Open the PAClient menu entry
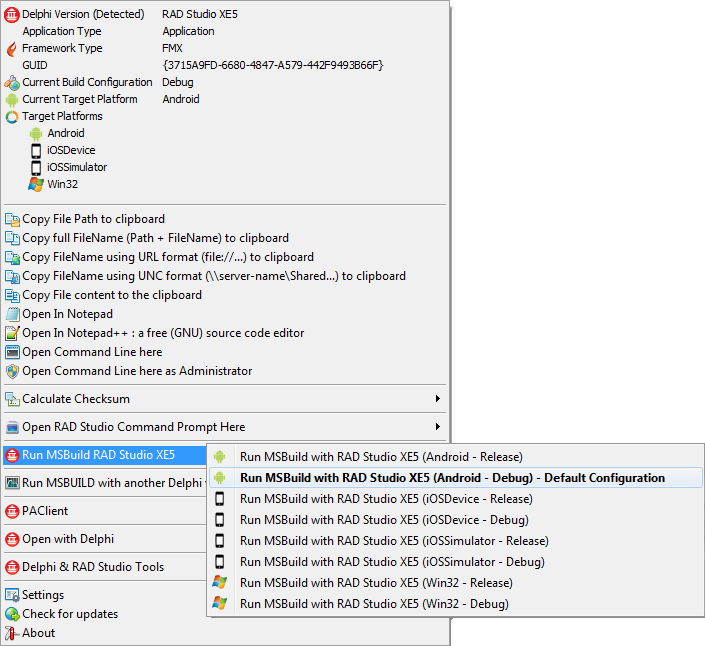Image resolution: width=705 pixels, height=646 pixels. click(105, 511)
